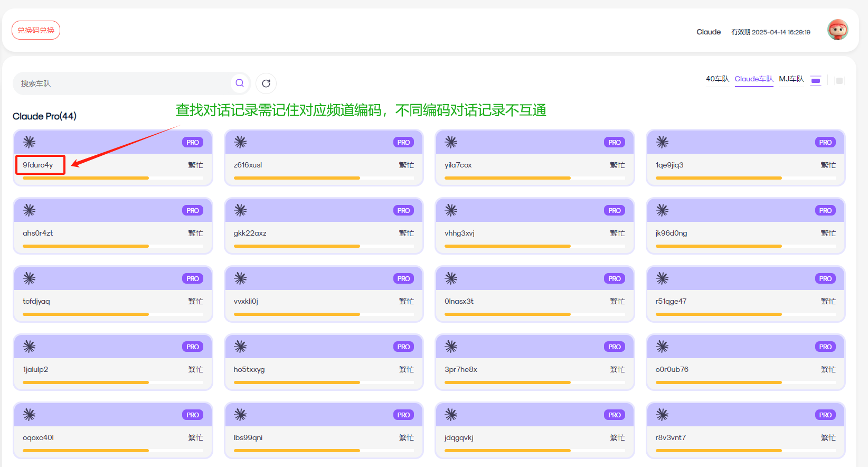Click the progress bar on yila7cox card
This screenshot has height=467, width=868.
[535, 178]
